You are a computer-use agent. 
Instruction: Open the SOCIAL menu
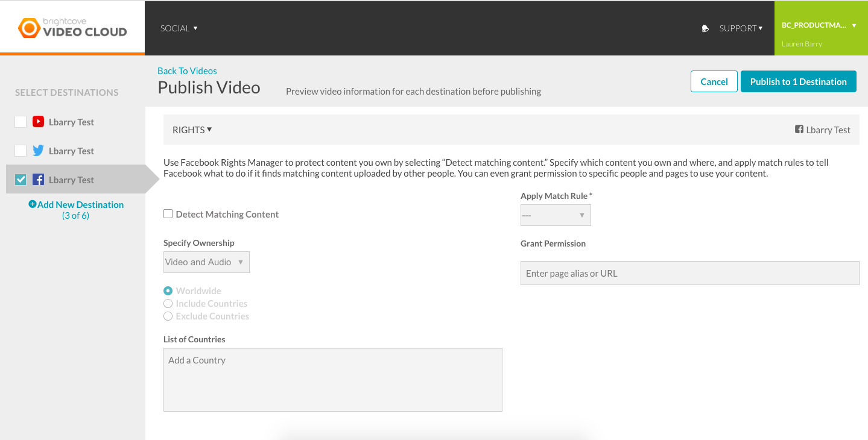pos(179,28)
